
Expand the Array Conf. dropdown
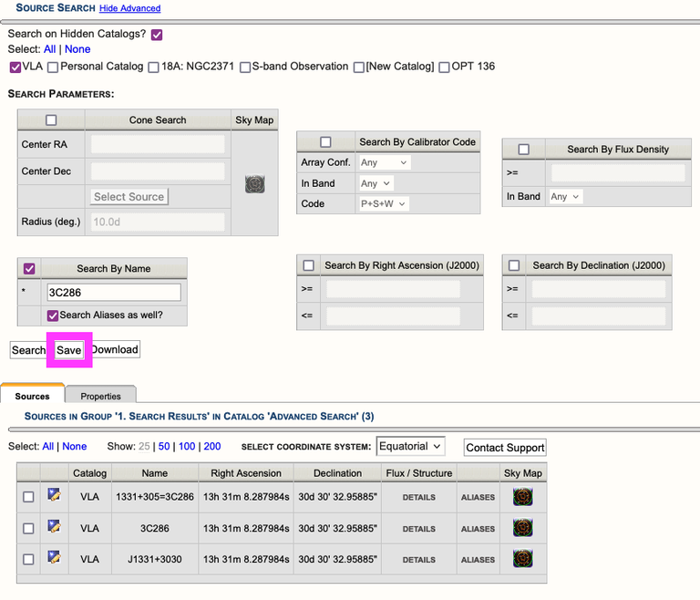pos(384,163)
